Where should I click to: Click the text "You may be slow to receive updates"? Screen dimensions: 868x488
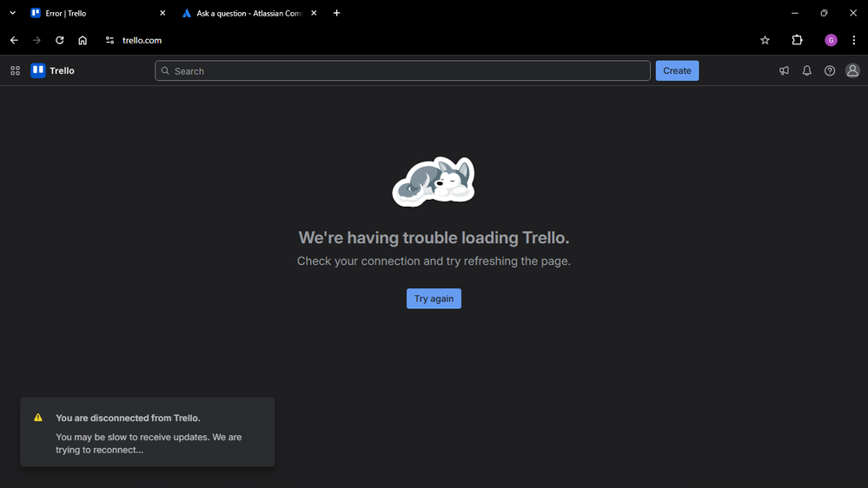pyautogui.click(x=132, y=437)
